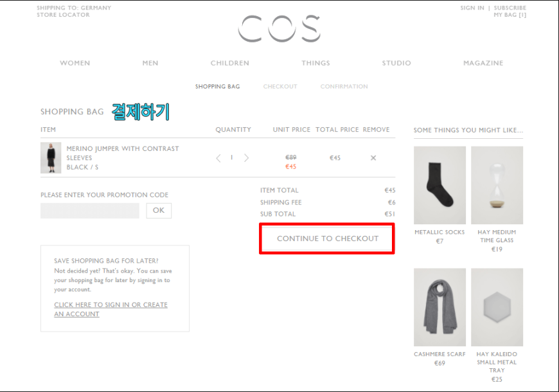This screenshot has width=559, height=392.
Task: Click the COS logo
Action: tap(279, 28)
